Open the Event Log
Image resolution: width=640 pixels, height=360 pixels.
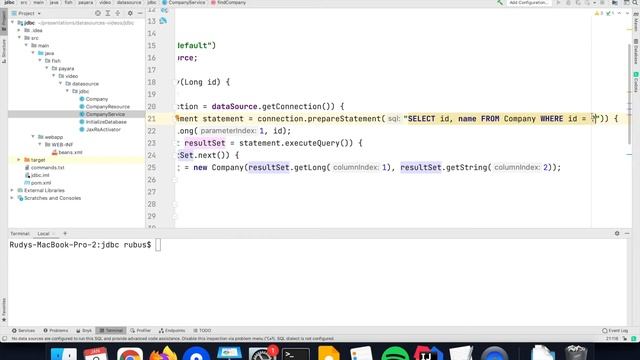pos(615,330)
